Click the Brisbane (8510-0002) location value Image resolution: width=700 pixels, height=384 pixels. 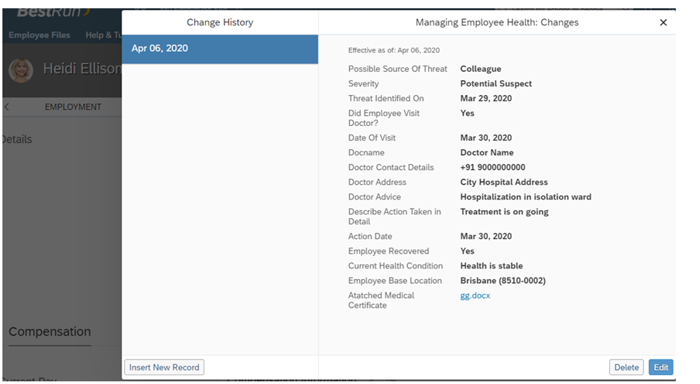tap(503, 280)
